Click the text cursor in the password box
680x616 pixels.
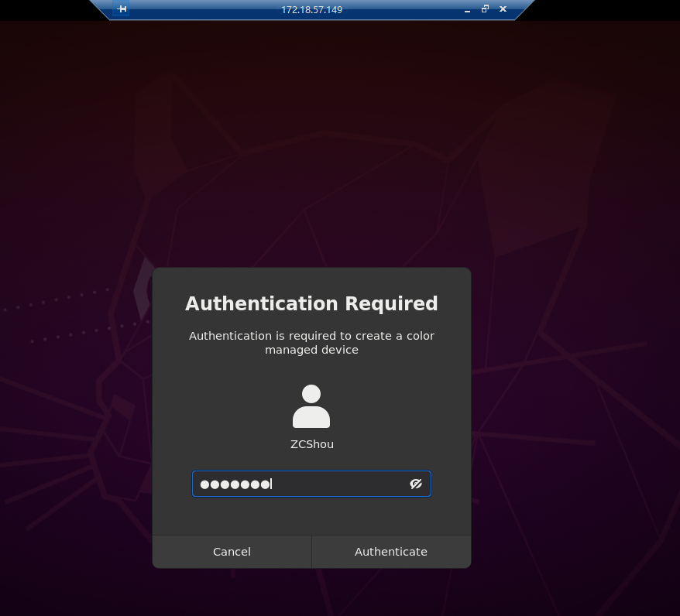click(271, 484)
